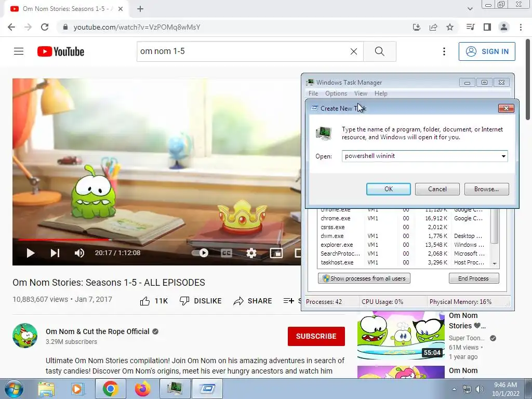Open YouTube settings three-dot menu
This screenshot has height=399, width=532.
[x=444, y=51]
